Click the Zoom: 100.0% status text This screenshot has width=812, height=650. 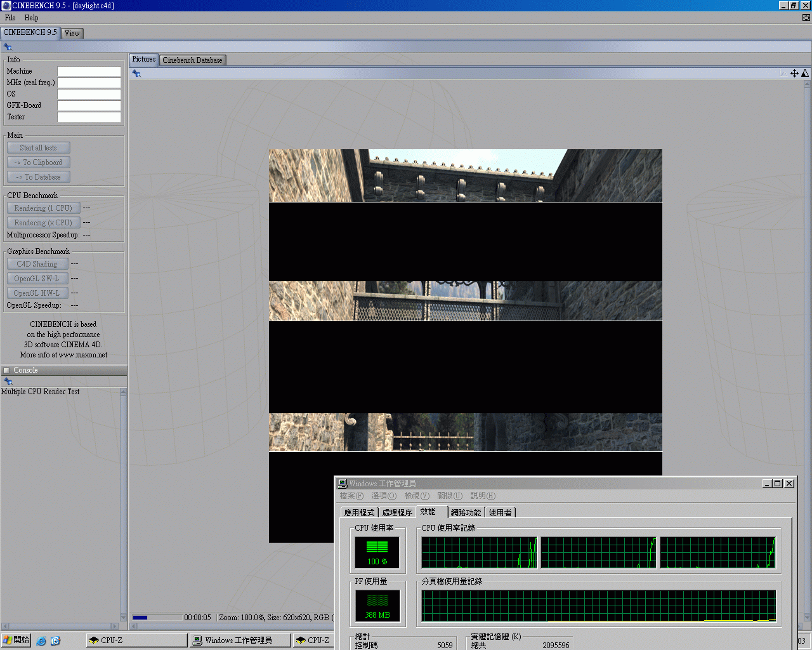242,618
